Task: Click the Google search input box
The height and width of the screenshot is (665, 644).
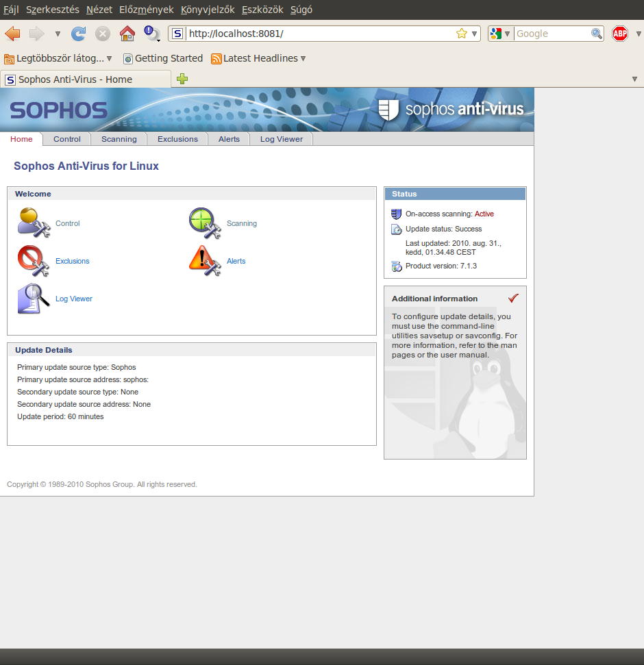Action: pos(552,34)
